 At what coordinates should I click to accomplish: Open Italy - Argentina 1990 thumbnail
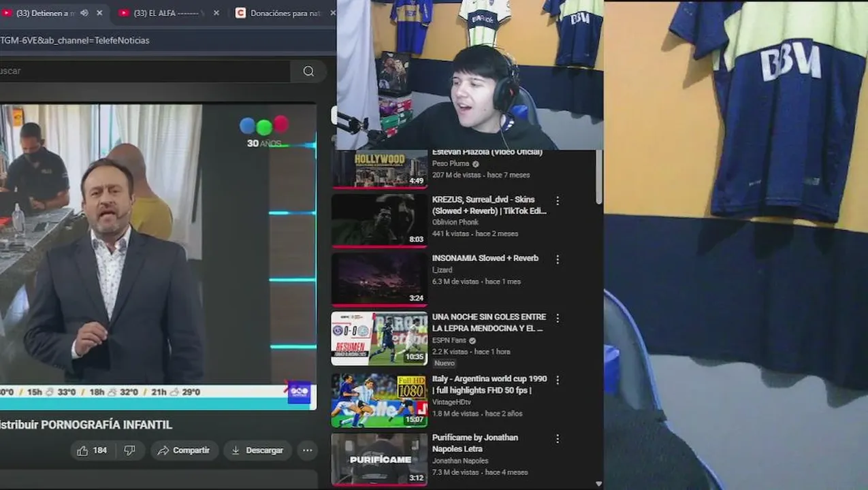[379, 400]
